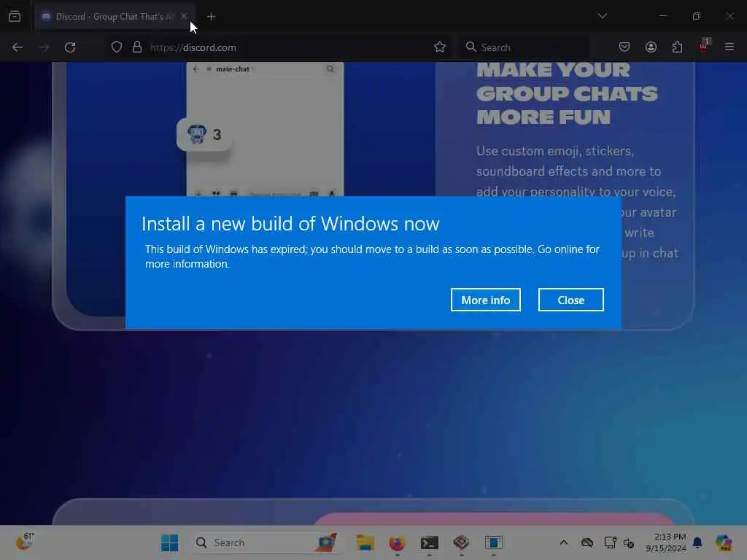Open the red diamond taskbar app

461,542
